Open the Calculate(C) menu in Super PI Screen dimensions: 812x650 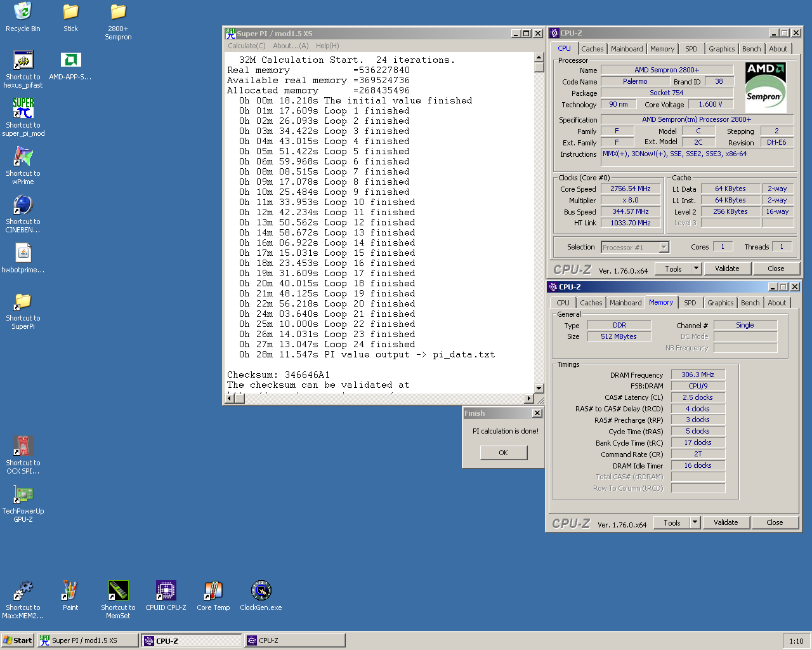(247, 46)
